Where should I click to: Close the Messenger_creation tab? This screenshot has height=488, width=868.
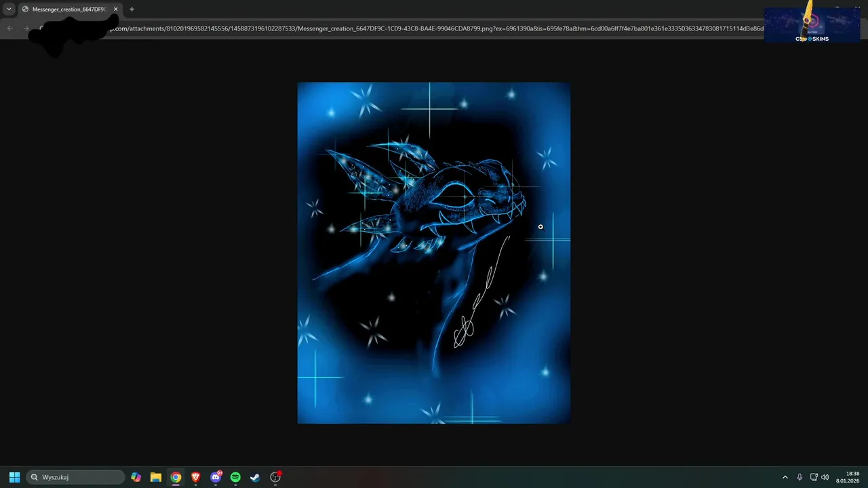coord(115,9)
